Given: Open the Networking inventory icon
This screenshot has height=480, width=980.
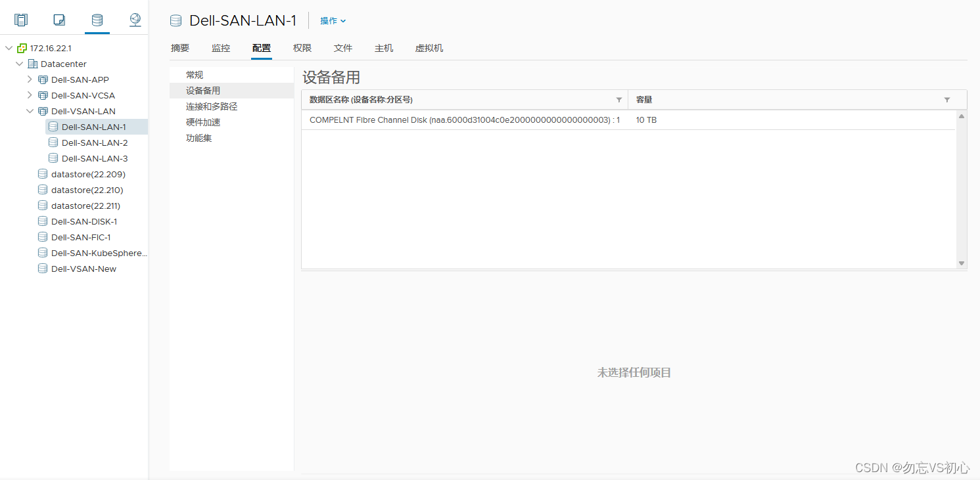Looking at the screenshot, I should [x=135, y=20].
